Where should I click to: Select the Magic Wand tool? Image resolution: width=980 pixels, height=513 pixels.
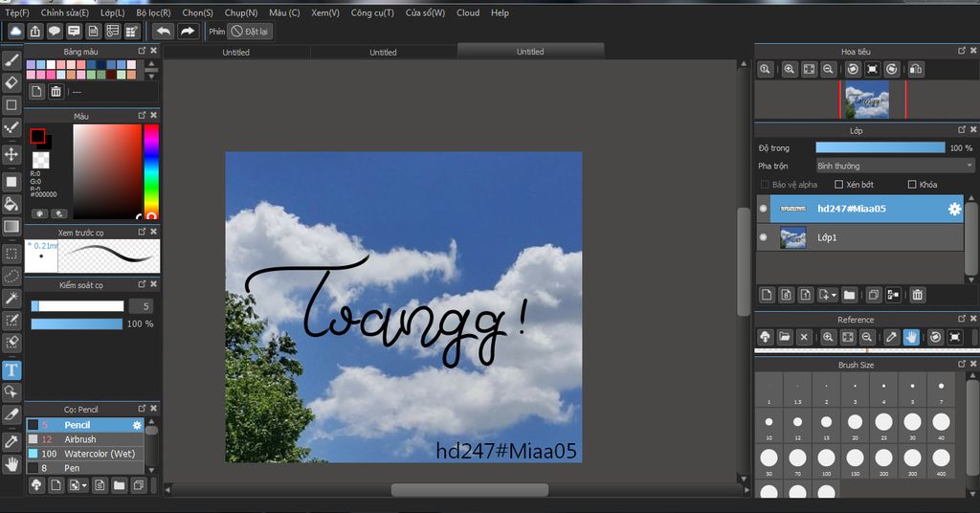click(x=11, y=298)
